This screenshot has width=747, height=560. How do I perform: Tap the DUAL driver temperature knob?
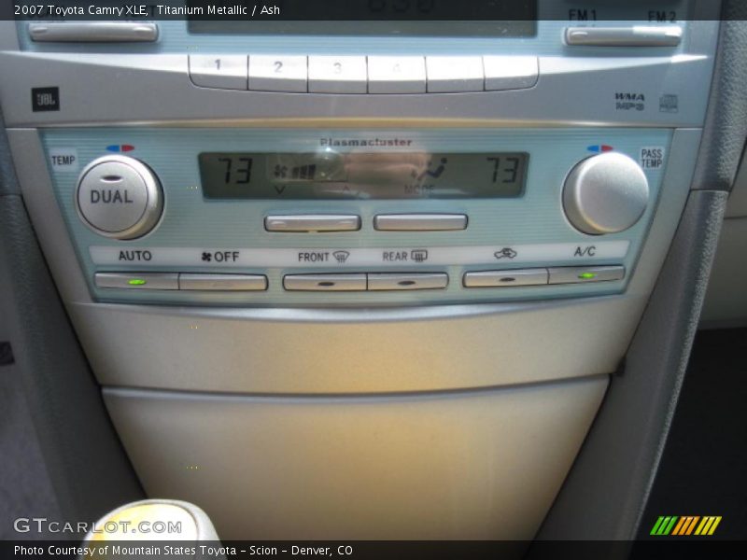[120, 196]
